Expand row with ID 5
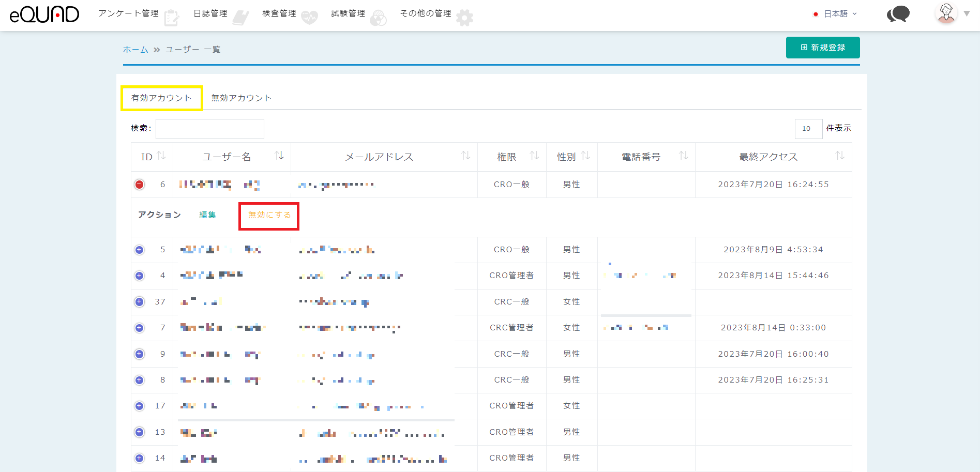 pyautogui.click(x=140, y=250)
